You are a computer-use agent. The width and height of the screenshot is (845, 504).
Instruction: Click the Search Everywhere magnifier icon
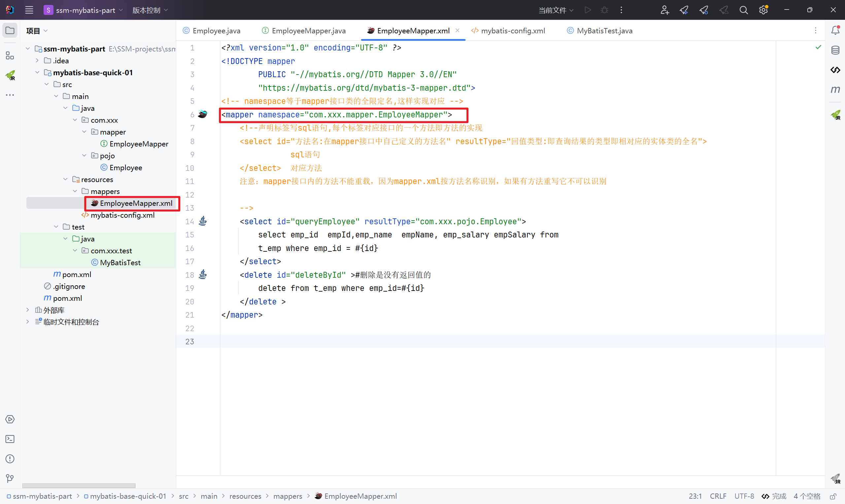coord(743,10)
